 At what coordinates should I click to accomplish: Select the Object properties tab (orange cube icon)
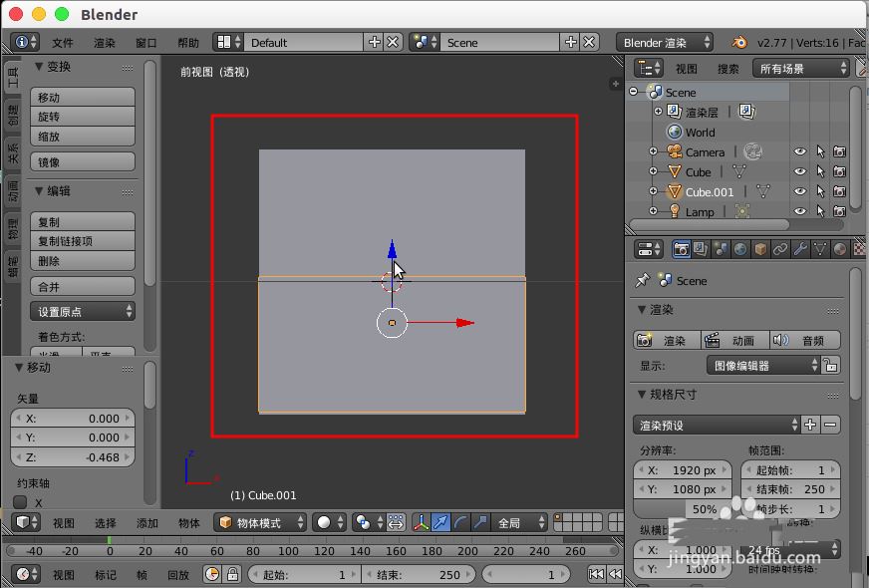click(760, 248)
